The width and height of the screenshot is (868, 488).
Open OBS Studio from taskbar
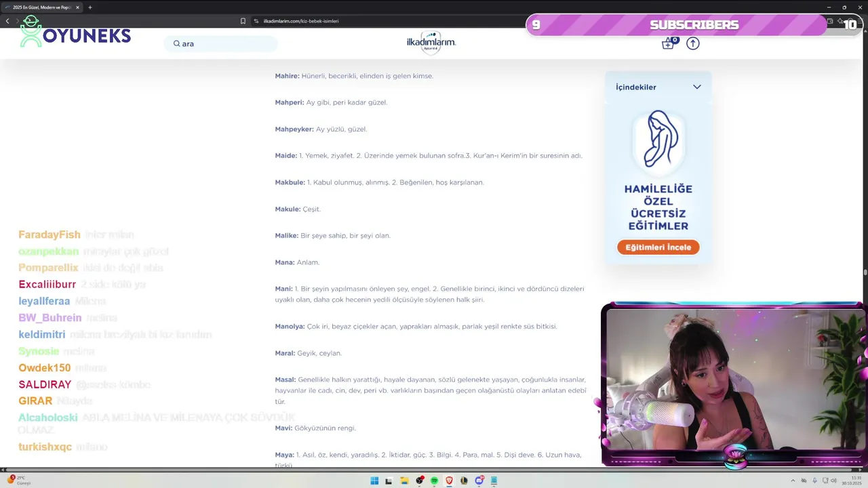click(420, 481)
